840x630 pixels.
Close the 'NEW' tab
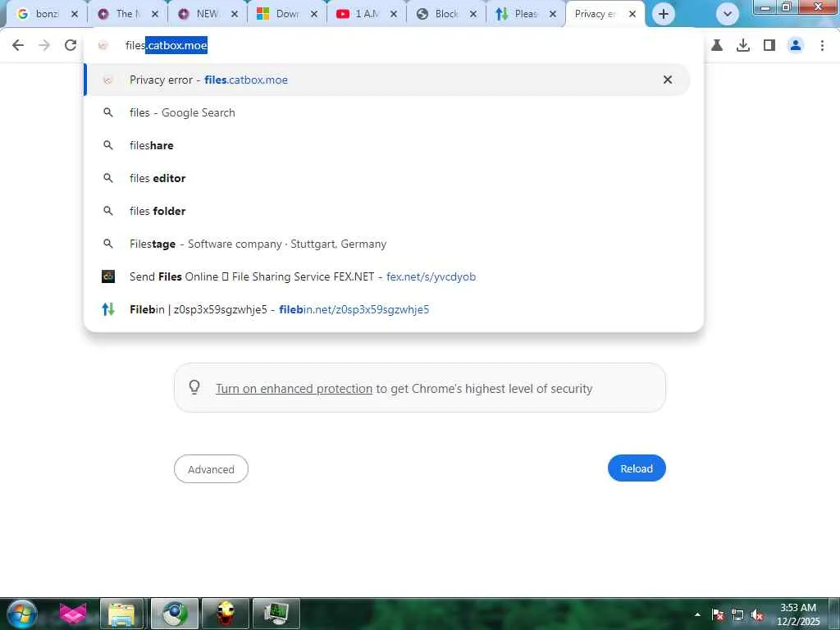[234, 14]
